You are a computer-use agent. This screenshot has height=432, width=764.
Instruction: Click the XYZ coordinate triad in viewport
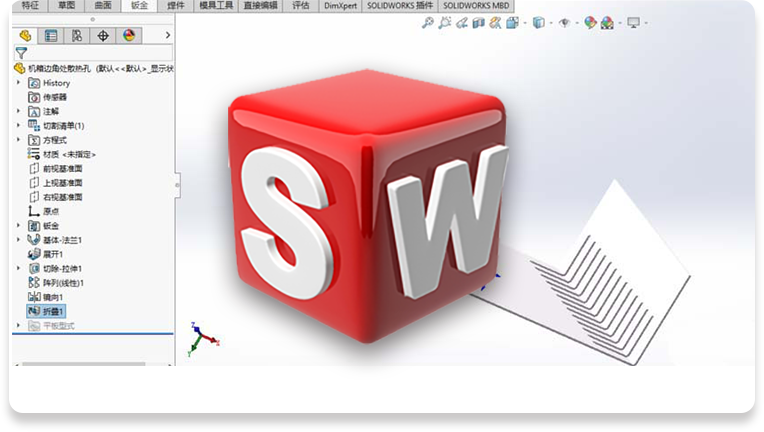(x=202, y=338)
